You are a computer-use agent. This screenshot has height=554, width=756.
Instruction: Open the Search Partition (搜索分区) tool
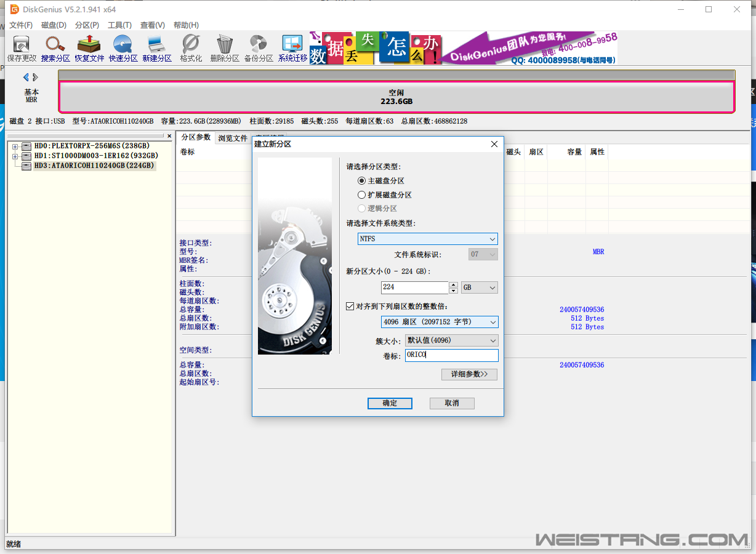[x=55, y=49]
